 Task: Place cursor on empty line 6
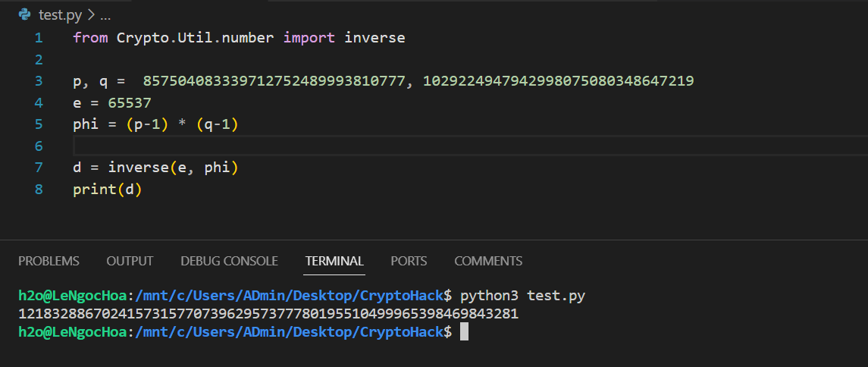click(303, 145)
